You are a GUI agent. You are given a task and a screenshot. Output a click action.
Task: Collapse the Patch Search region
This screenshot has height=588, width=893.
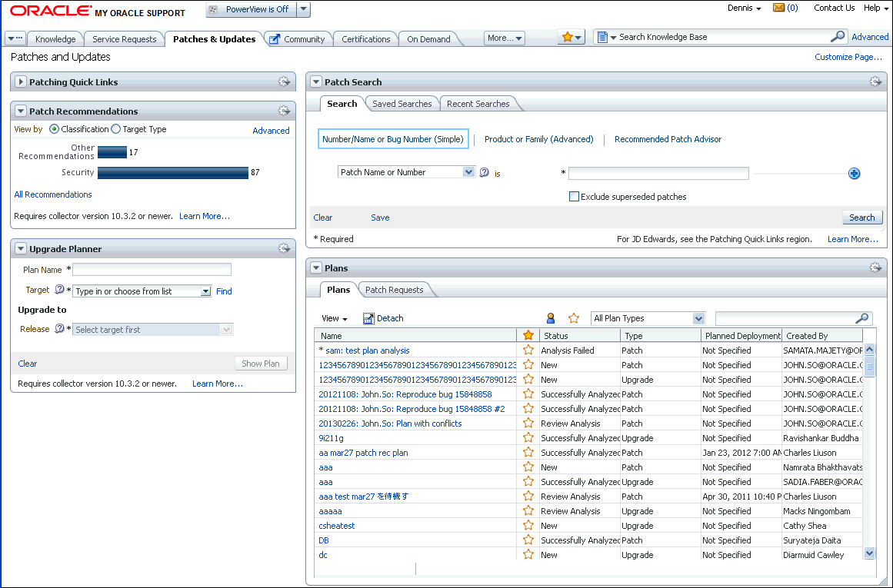point(316,81)
